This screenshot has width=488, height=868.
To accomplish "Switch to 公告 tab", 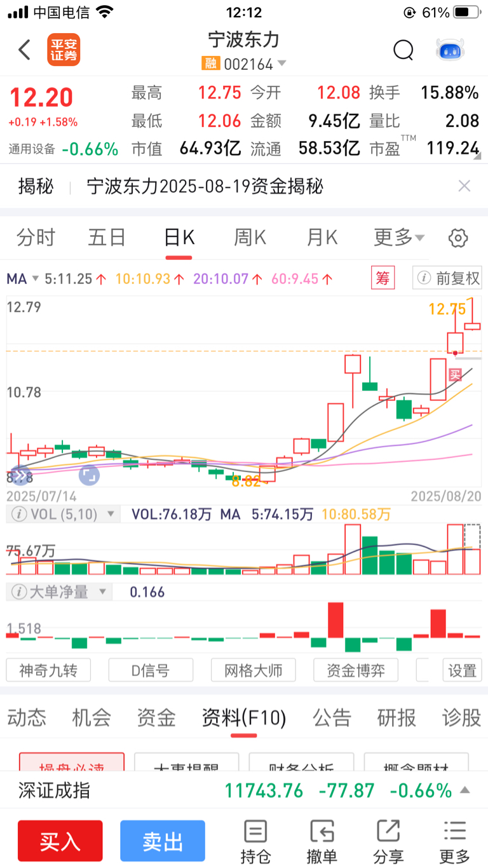I will click(332, 718).
